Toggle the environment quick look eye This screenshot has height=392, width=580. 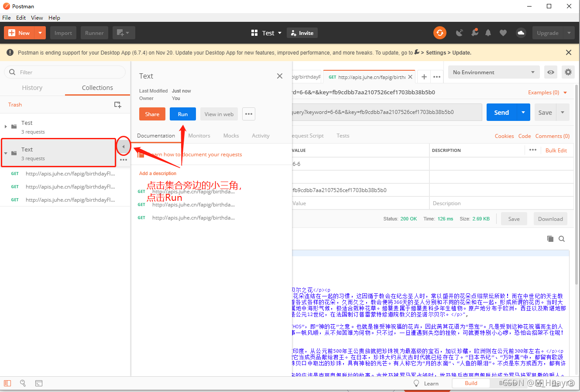coord(551,72)
